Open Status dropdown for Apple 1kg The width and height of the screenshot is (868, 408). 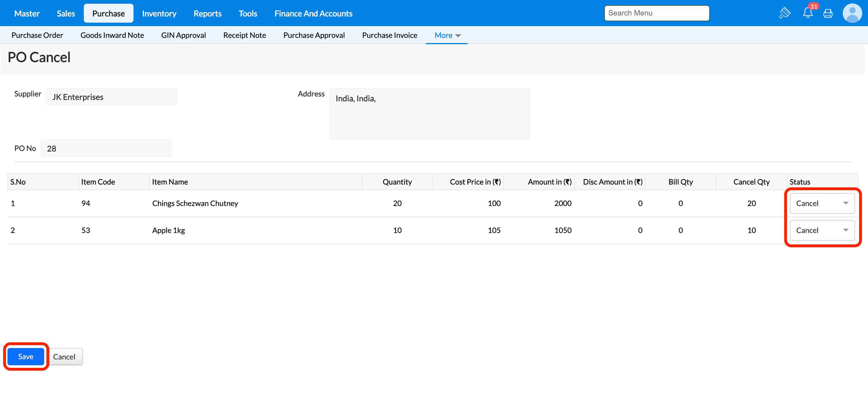click(x=822, y=230)
